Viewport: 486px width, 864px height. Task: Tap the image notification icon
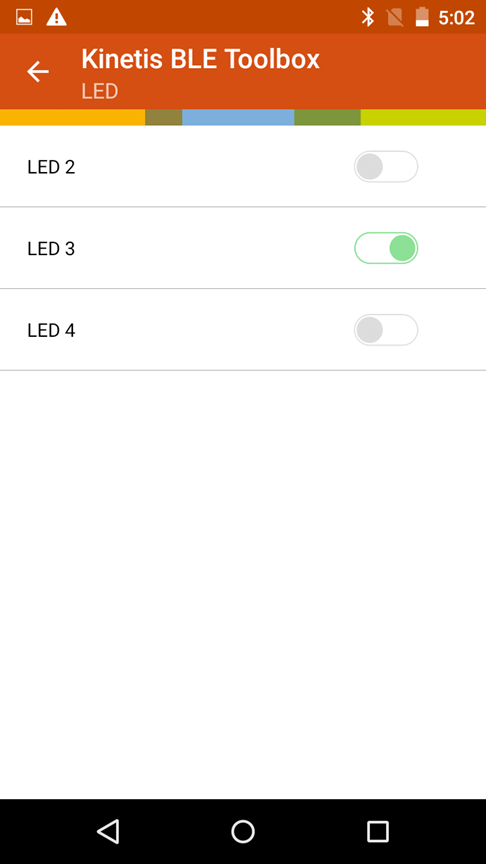click(24, 17)
